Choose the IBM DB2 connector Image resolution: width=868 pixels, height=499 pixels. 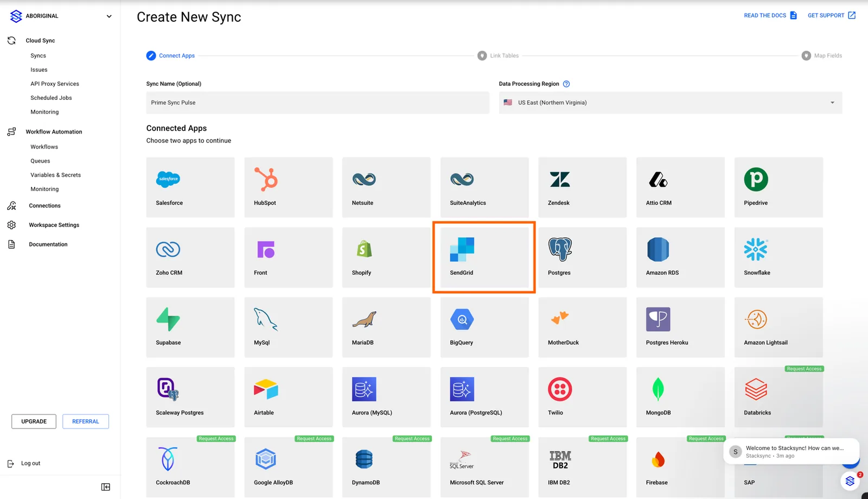582,467
